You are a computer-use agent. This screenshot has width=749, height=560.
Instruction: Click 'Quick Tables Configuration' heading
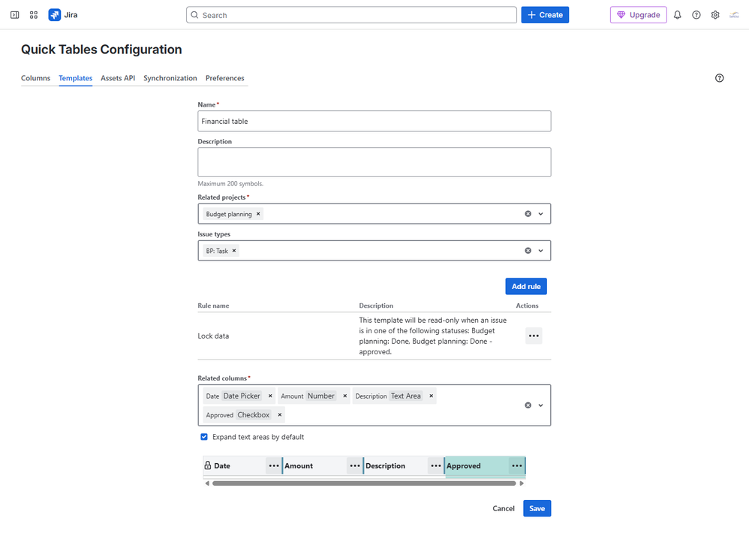point(101,50)
